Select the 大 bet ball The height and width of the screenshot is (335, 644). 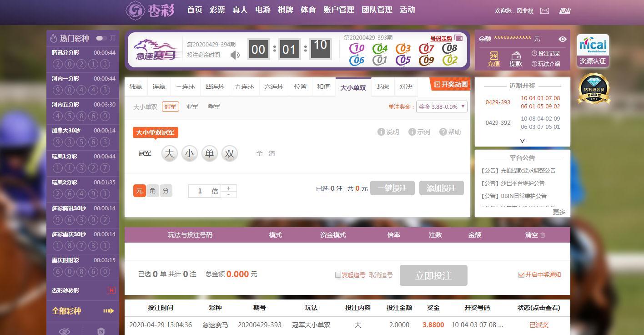tap(169, 153)
